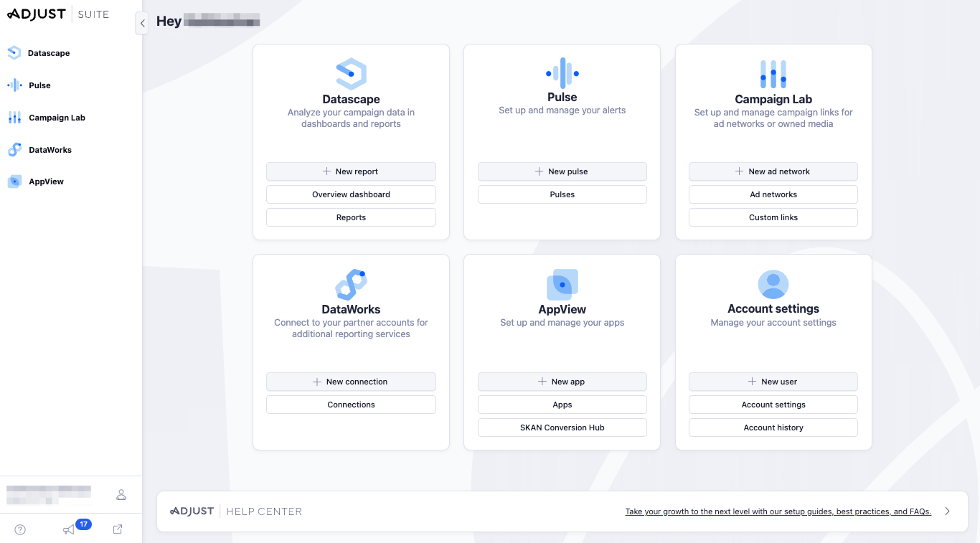The height and width of the screenshot is (543, 980).
Task: Click the Pulse waveform icon in the sidebar
Action: coord(14,85)
